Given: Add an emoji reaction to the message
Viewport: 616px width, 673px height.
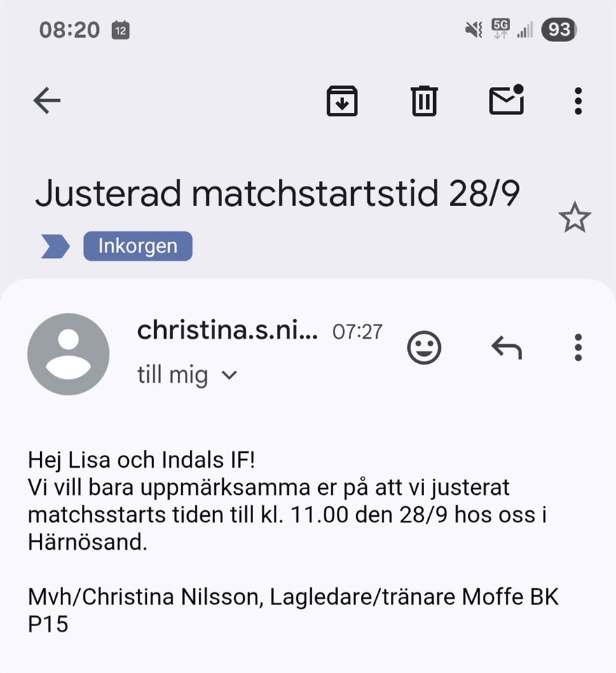Looking at the screenshot, I should [424, 348].
